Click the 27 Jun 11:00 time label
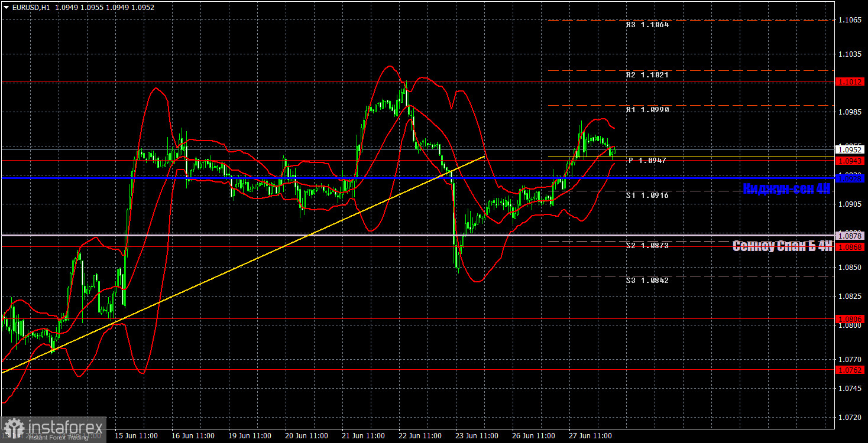Image resolution: width=868 pixels, height=443 pixels. coord(590,435)
